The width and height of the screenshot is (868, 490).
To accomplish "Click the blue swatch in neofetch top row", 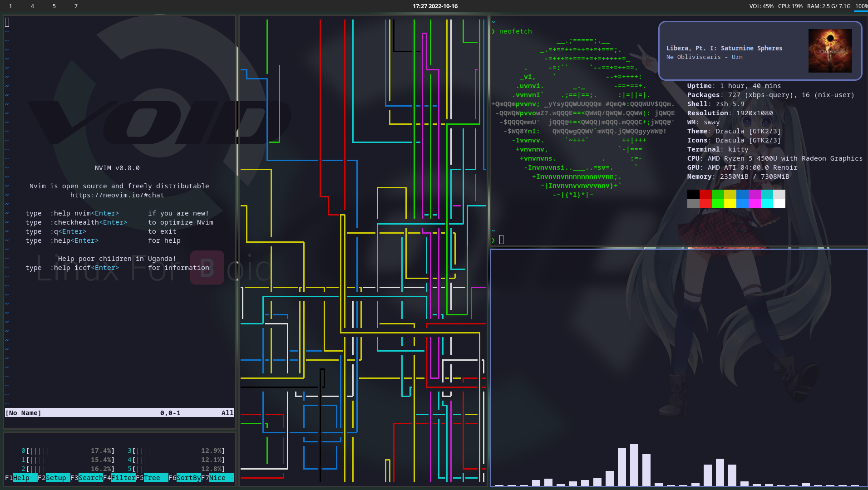I will tap(742, 194).
